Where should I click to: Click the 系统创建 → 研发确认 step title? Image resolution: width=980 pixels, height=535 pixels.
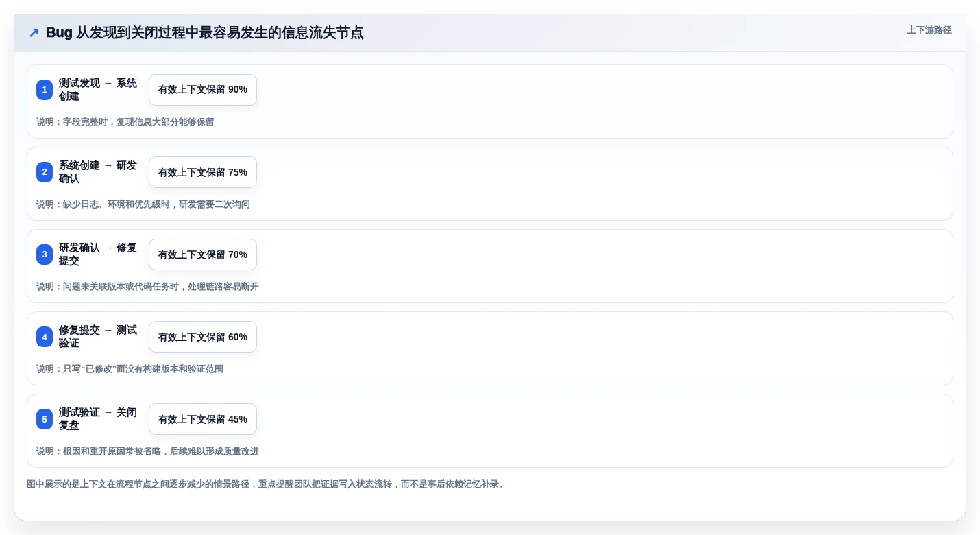(x=98, y=172)
